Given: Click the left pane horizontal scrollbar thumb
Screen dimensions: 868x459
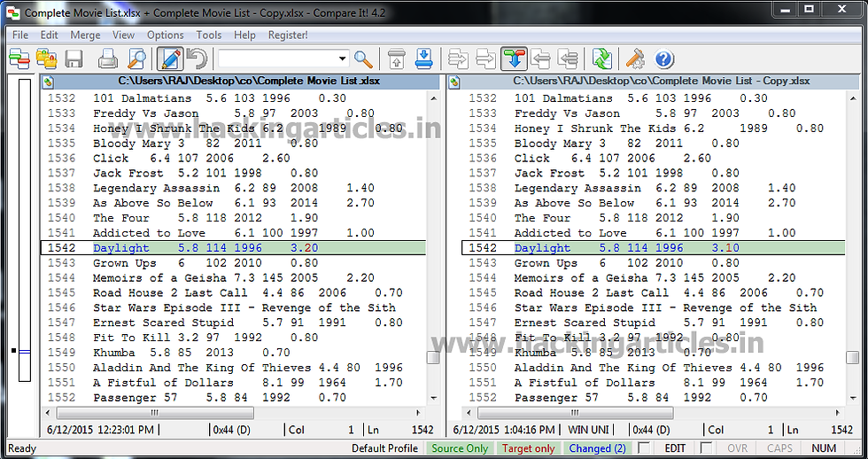Looking at the screenshot, I should coord(155,413).
